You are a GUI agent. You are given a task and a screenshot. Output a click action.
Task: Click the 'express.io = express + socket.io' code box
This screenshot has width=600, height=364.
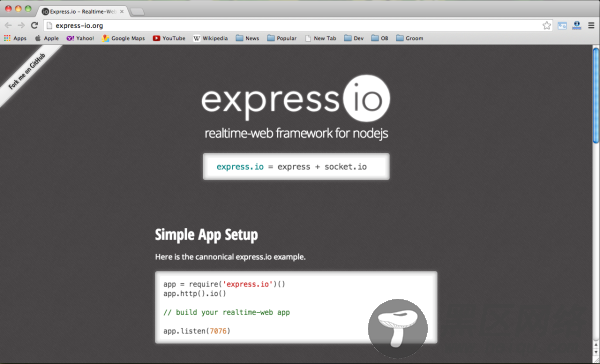[296, 166]
